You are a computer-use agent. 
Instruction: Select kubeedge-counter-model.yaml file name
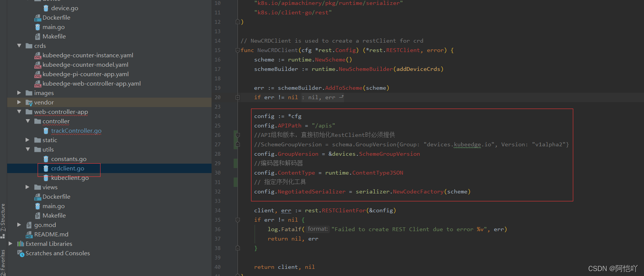[85, 65]
